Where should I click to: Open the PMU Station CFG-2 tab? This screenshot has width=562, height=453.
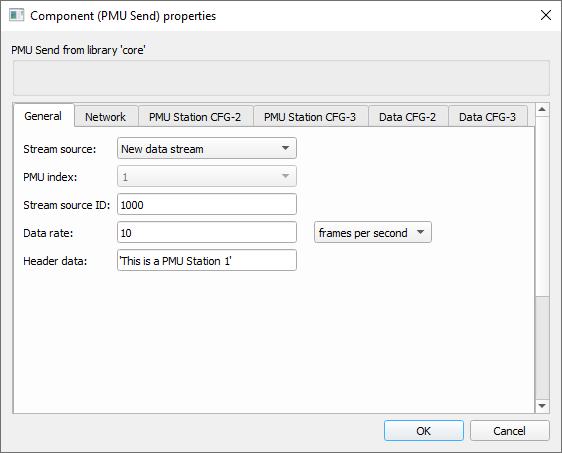(x=195, y=117)
